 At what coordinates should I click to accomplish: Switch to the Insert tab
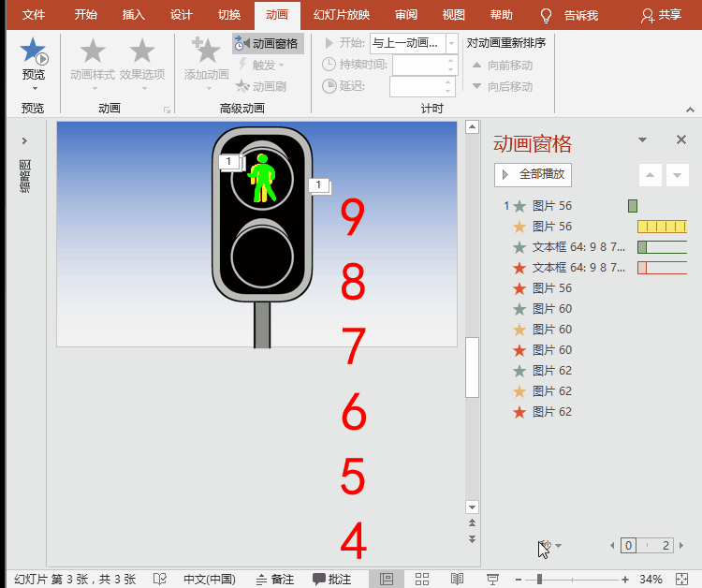coord(134,15)
